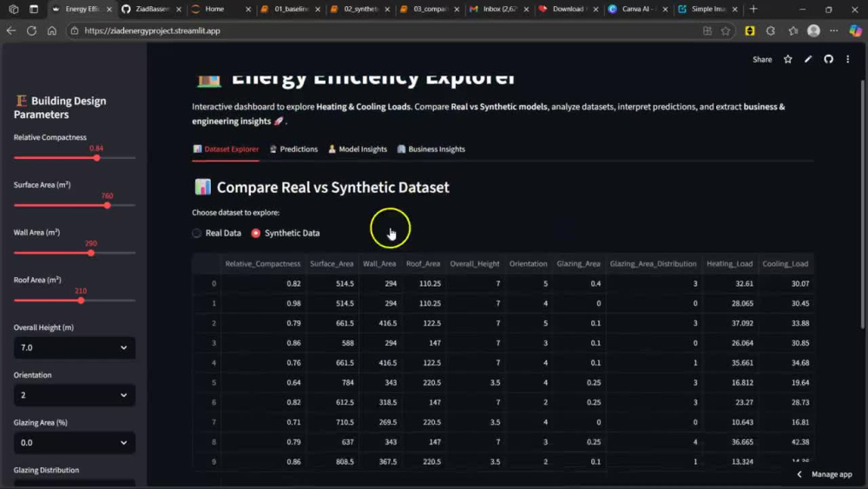Sort by Cooling_Load column header
This screenshot has width=868, height=489.
(785, 264)
